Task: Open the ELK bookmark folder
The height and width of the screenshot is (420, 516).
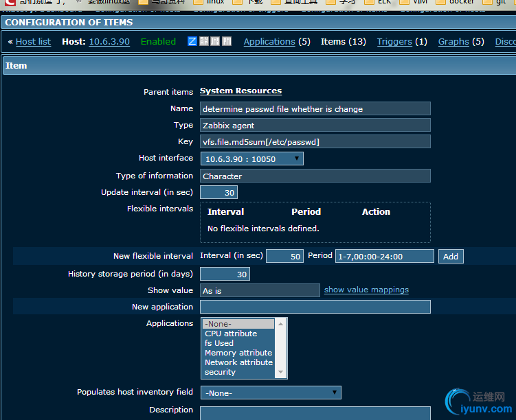Action: 377,2
